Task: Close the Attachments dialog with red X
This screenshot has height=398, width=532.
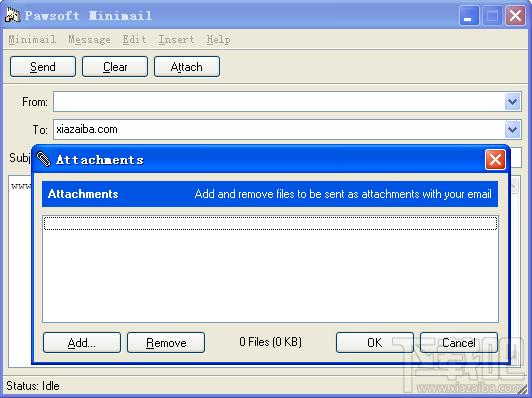Action: point(495,159)
